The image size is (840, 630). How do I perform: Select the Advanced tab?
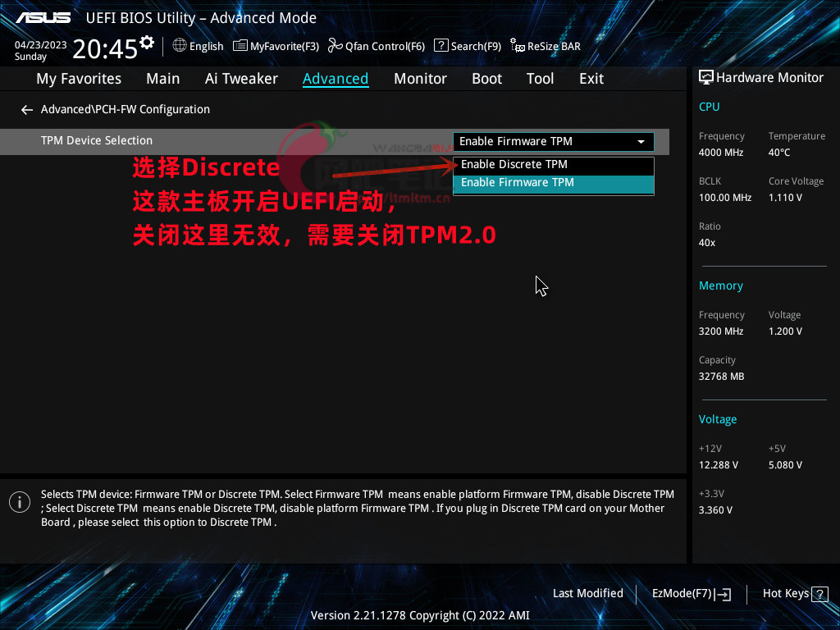[x=336, y=79]
